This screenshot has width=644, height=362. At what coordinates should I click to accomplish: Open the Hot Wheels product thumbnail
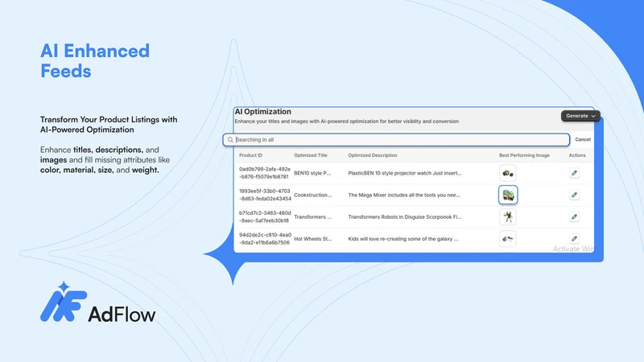tap(508, 238)
